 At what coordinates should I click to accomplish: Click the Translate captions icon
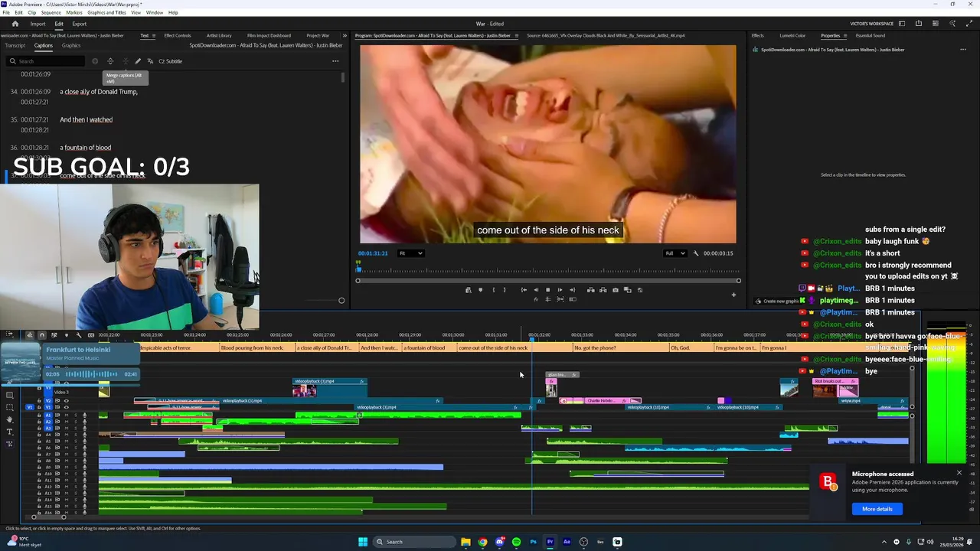pos(150,61)
